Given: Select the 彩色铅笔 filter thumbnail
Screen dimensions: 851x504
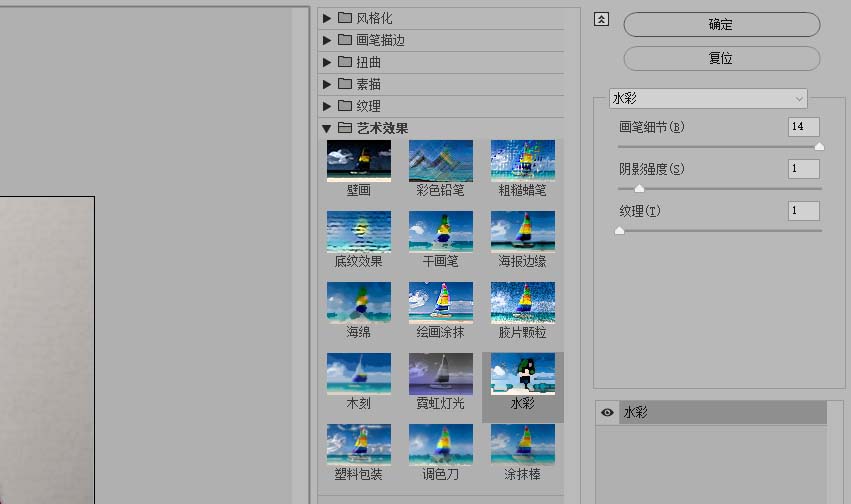Looking at the screenshot, I should [441, 161].
